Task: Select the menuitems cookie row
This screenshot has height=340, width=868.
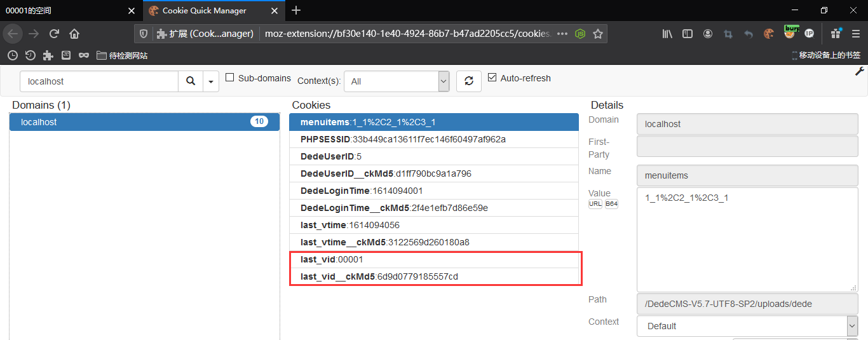Action: click(x=434, y=122)
